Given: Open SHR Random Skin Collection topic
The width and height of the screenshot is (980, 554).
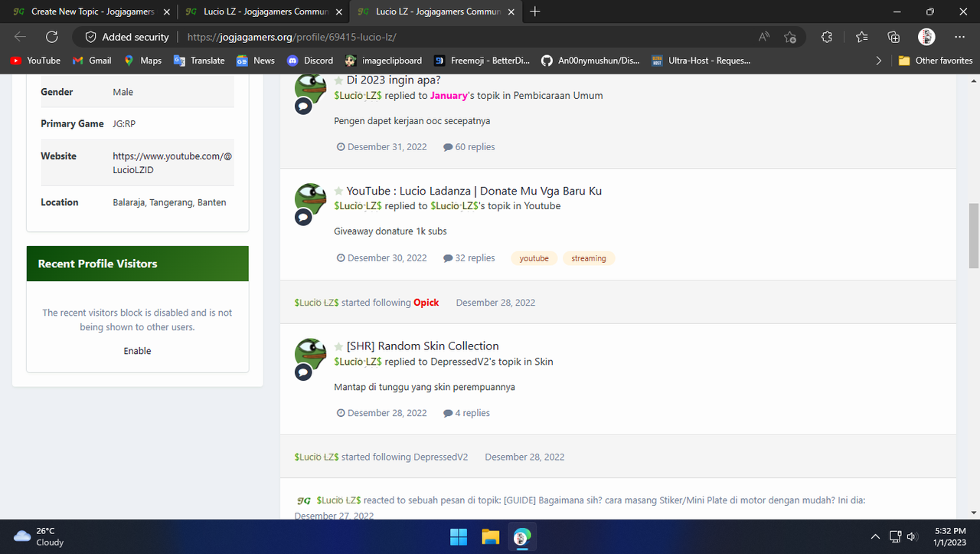Looking at the screenshot, I should tap(423, 346).
